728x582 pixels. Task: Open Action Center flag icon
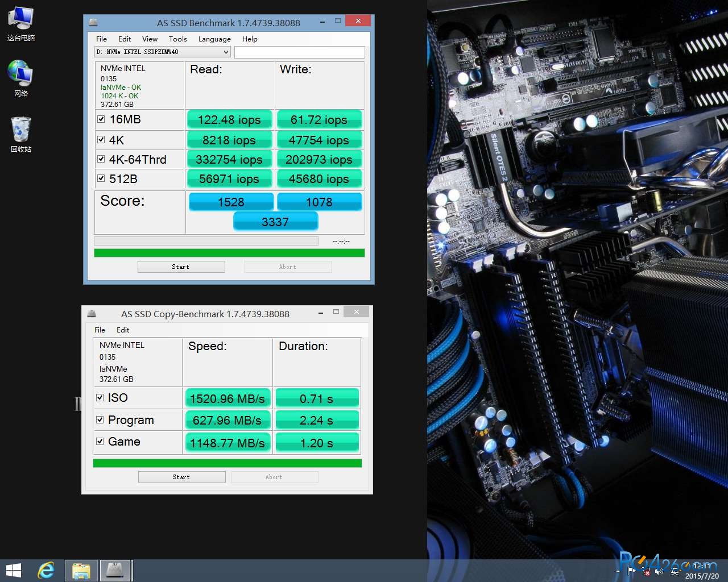click(x=631, y=571)
